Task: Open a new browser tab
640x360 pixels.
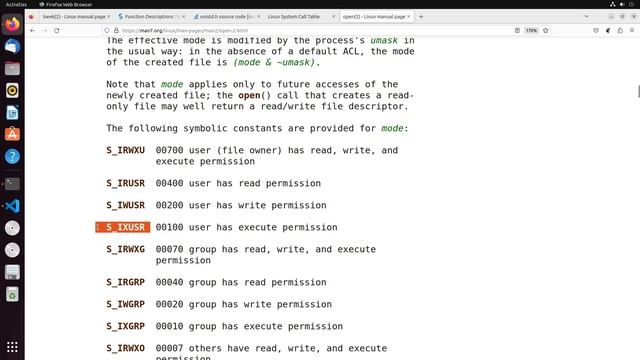Action: (x=421, y=17)
